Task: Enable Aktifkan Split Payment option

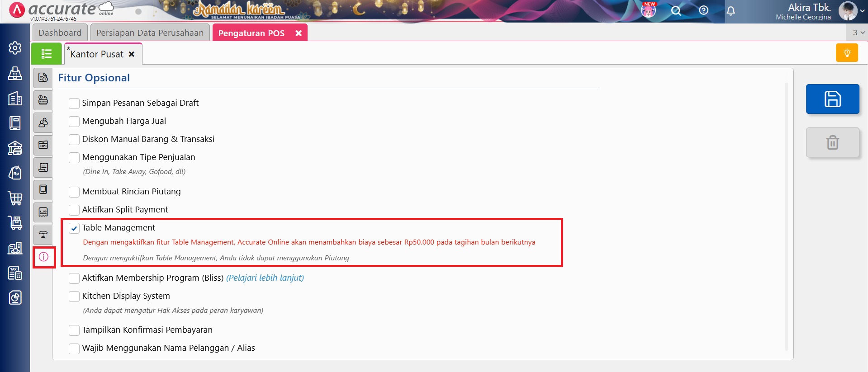Action: click(x=74, y=210)
